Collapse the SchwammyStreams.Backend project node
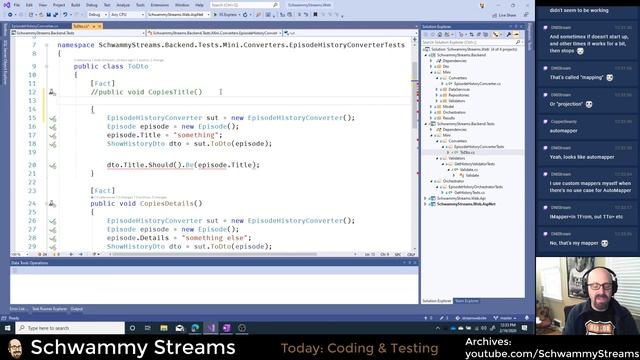Image resolution: width=640 pixels, height=360 pixels. (426, 55)
